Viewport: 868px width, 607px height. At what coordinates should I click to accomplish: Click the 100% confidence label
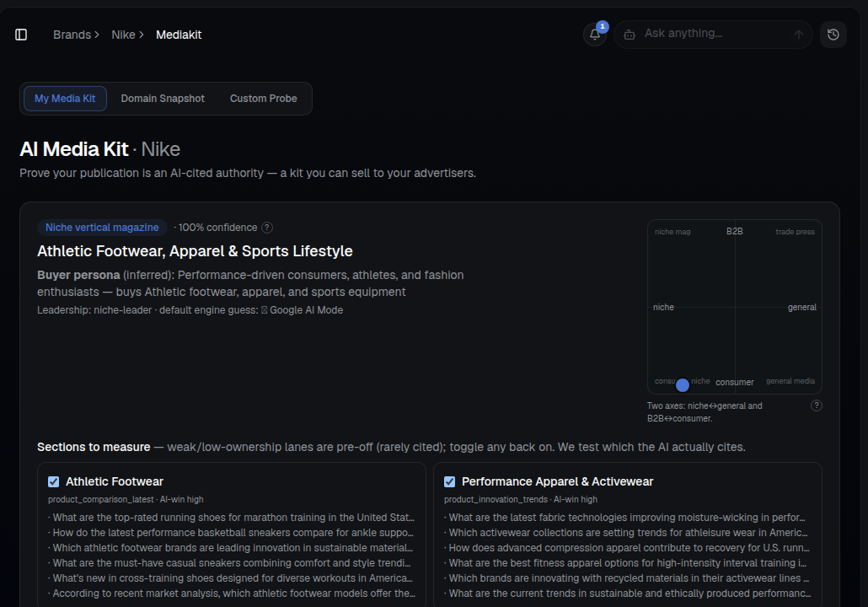pos(217,228)
